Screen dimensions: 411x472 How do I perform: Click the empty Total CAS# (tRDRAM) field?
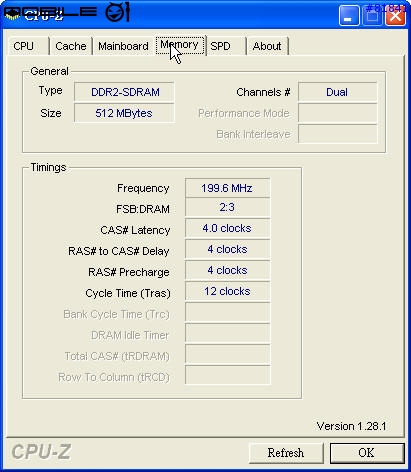pyautogui.click(x=227, y=354)
